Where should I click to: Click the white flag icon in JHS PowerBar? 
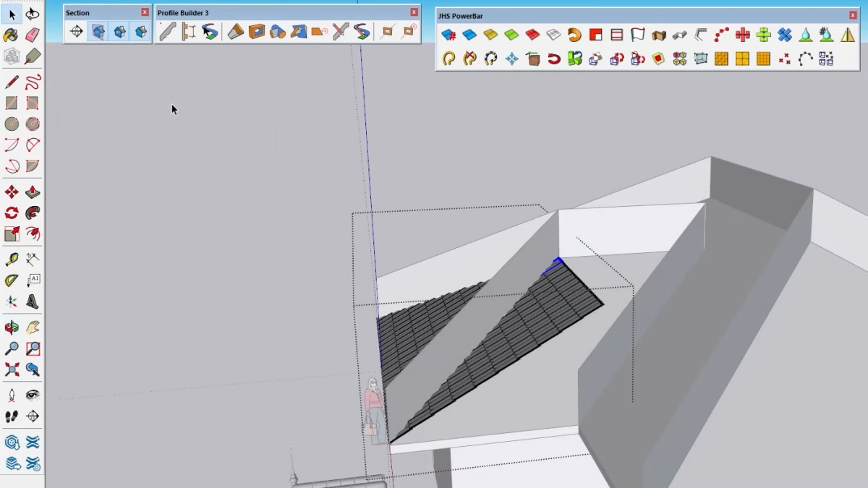pyautogui.click(x=637, y=35)
